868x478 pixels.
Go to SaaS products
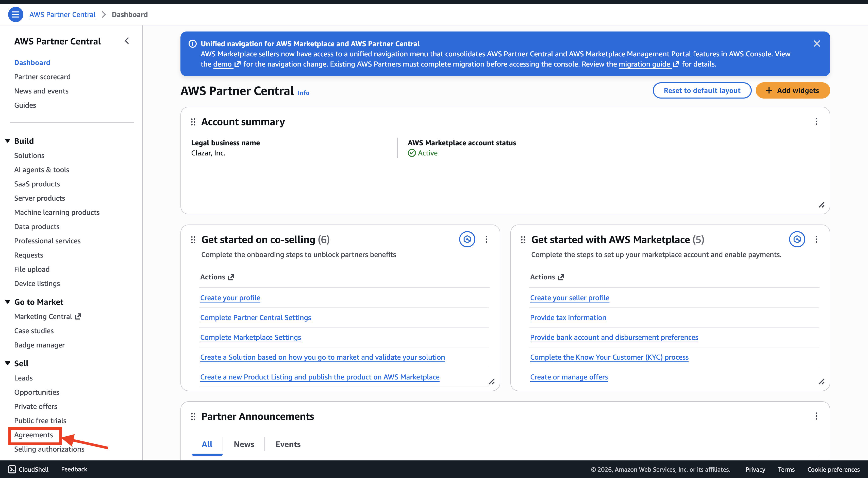37,184
